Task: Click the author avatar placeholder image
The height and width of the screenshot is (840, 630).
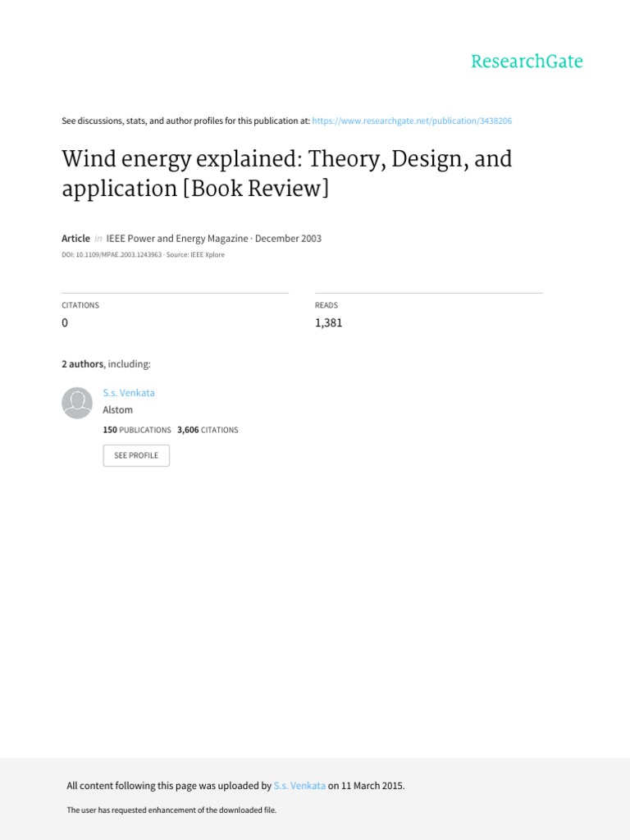Action: click(x=77, y=403)
